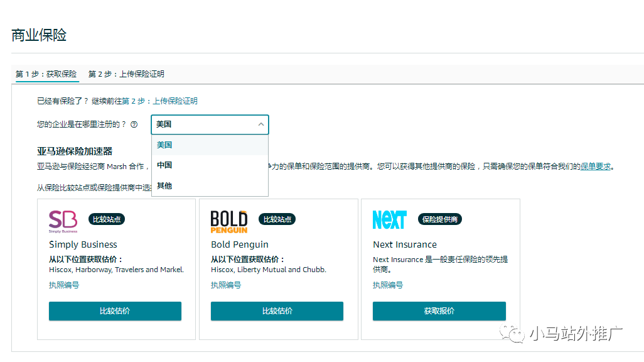Click 比较估价 button for Simply Business
The height and width of the screenshot is (362, 644).
point(115,311)
